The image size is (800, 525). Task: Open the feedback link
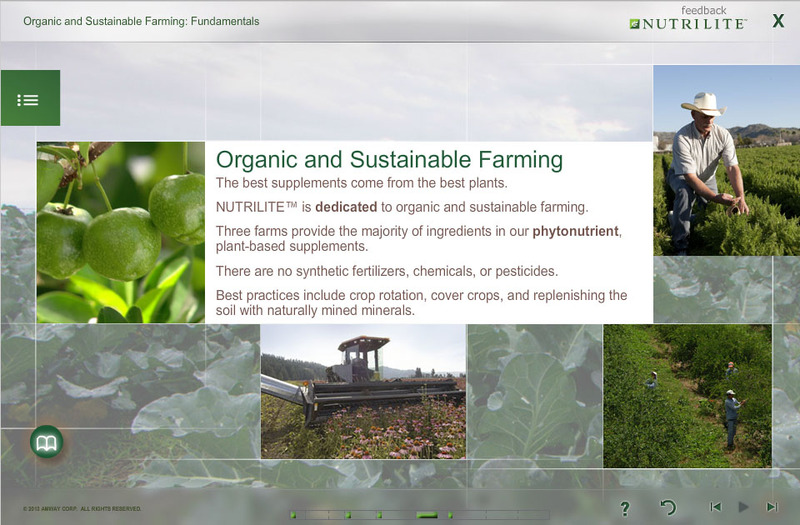point(704,10)
